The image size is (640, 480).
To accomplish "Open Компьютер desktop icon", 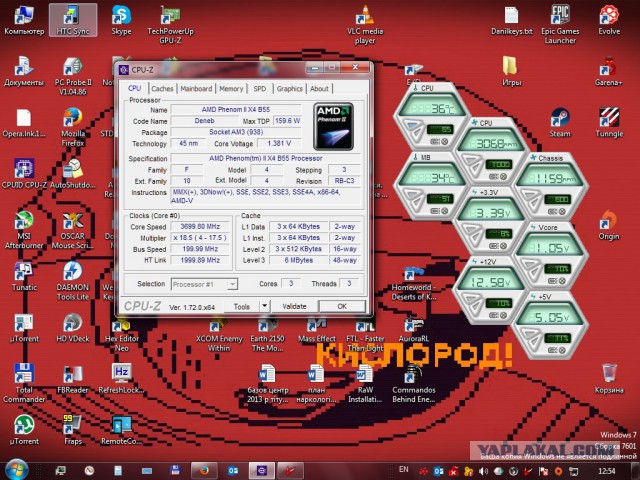I will click(24, 20).
